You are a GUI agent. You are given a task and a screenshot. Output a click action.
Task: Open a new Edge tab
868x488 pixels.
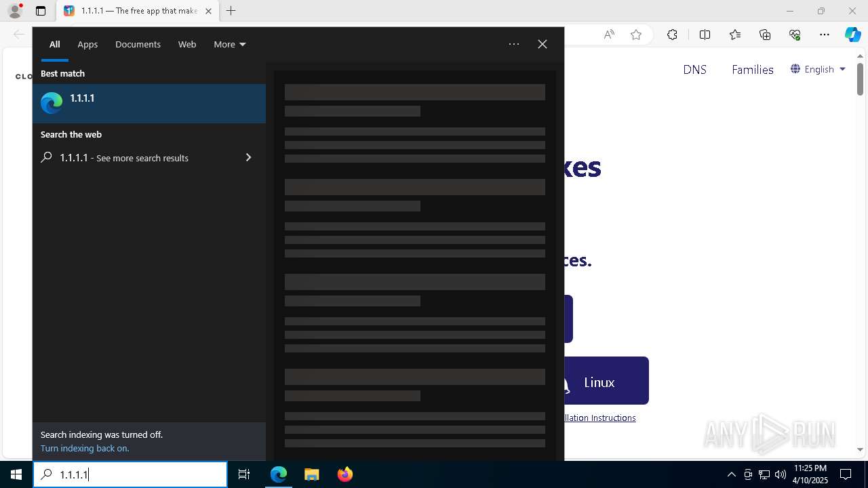[231, 11]
